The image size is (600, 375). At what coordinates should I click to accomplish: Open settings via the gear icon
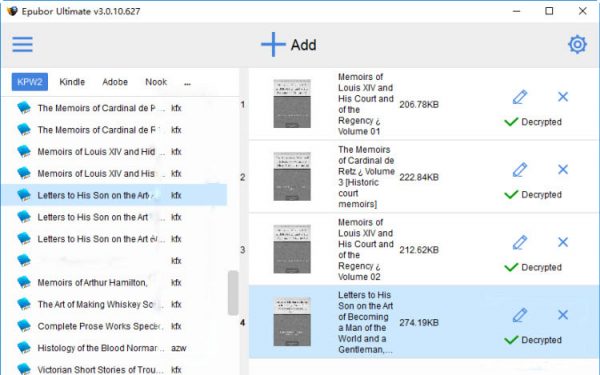click(x=577, y=44)
